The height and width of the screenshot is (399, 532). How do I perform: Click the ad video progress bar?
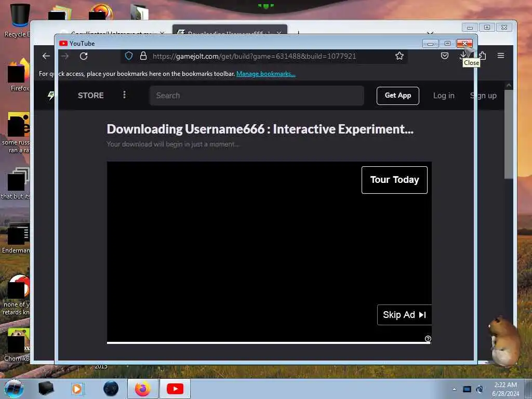269,343
